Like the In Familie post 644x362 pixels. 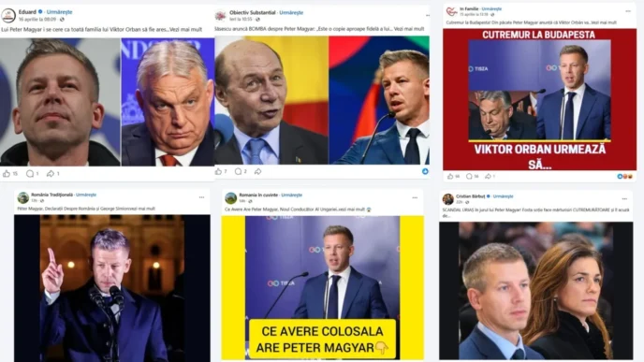tap(450, 176)
